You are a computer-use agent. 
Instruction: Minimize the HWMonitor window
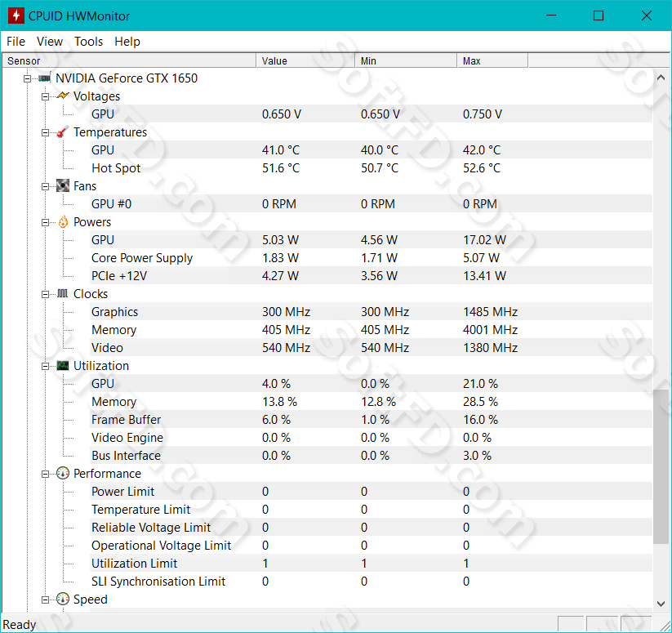point(551,16)
